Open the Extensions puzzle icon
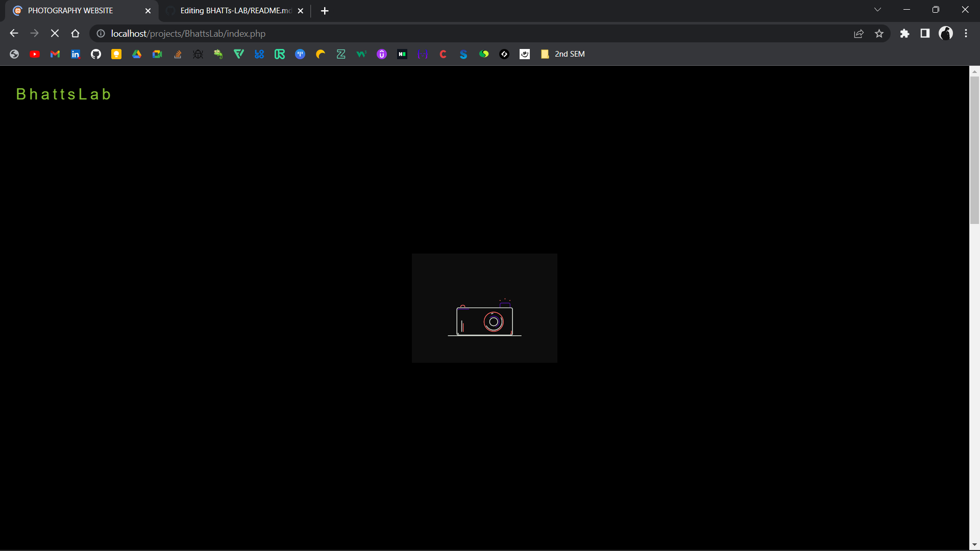This screenshot has width=980, height=551. [904, 34]
